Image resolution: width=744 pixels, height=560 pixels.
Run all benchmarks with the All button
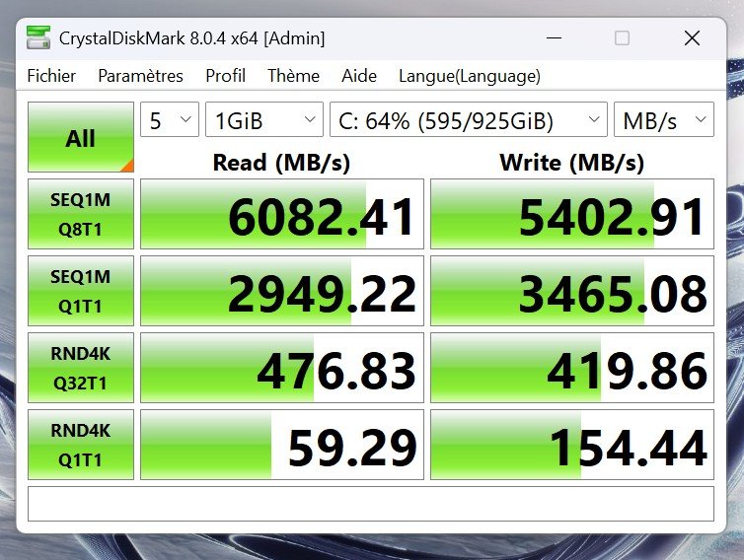tap(81, 137)
